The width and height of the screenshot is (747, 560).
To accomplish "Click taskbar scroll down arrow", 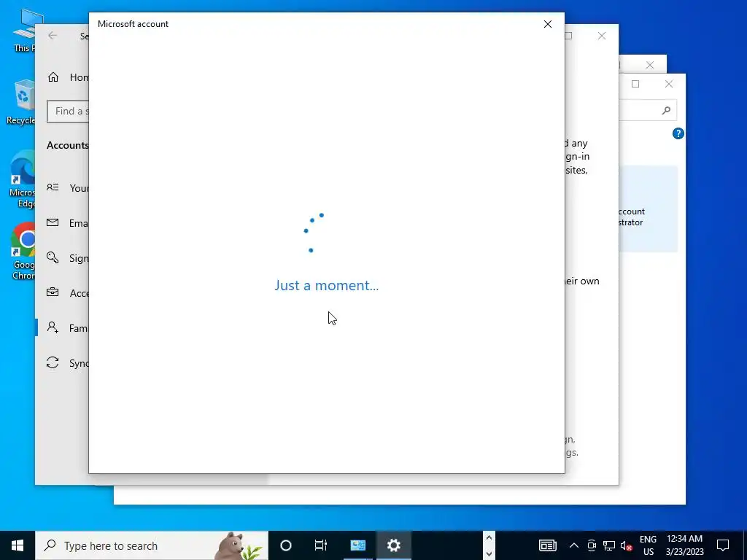I will click(489, 554).
